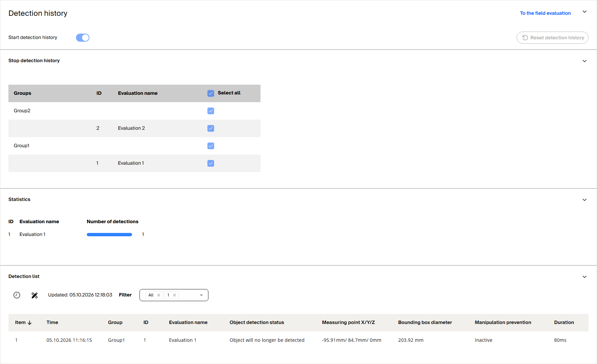Select Evaluation 2 name in groups table
The height and width of the screenshot is (364, 597).
click(x=131, y=128)
